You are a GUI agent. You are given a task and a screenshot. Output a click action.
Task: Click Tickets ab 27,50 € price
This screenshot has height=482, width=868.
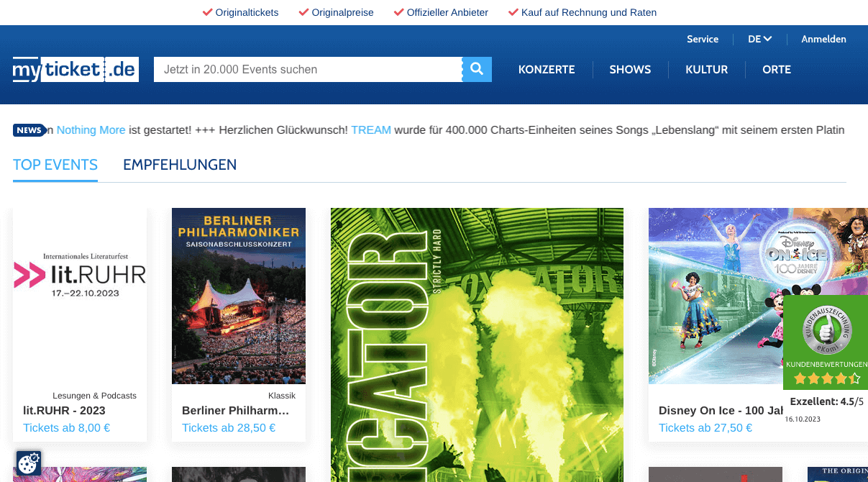tap(705, 428)
